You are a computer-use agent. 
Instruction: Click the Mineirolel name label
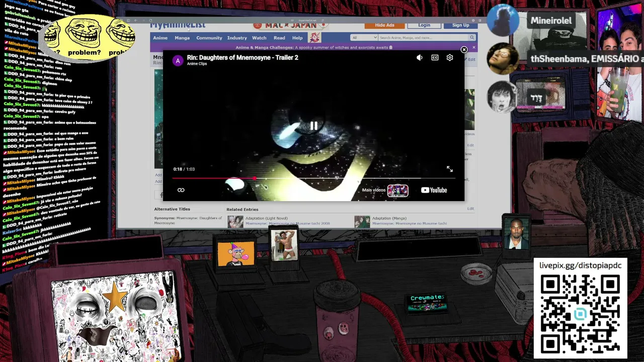[551, 21]
